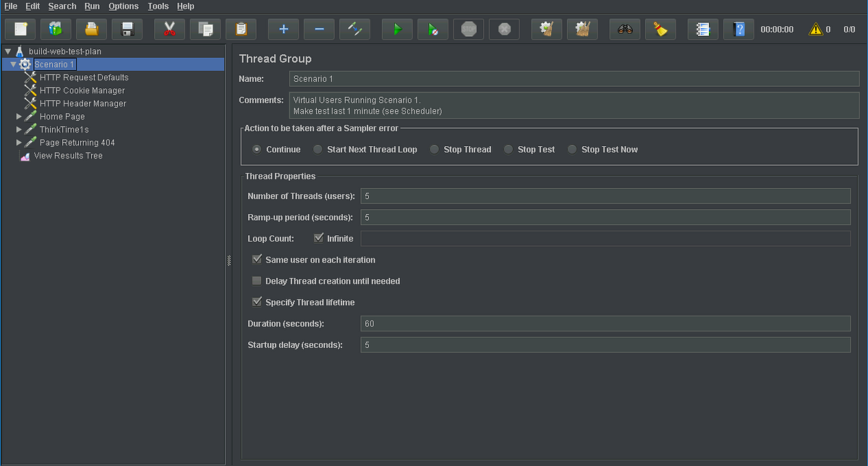The width and height of the screenshot is (868, 466).
Task: Choose Stop Thread after a sampler error
Action: coord(434,149)
